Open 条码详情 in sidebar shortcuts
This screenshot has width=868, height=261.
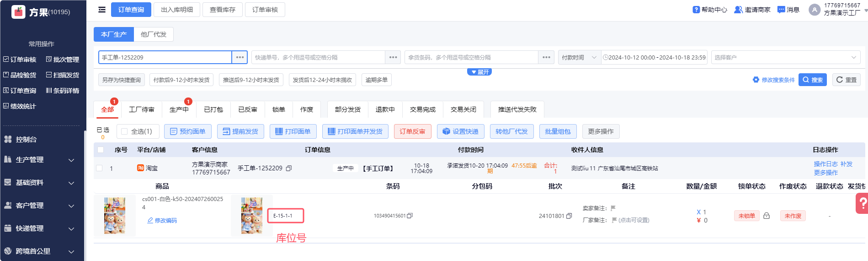coord(63,91)
